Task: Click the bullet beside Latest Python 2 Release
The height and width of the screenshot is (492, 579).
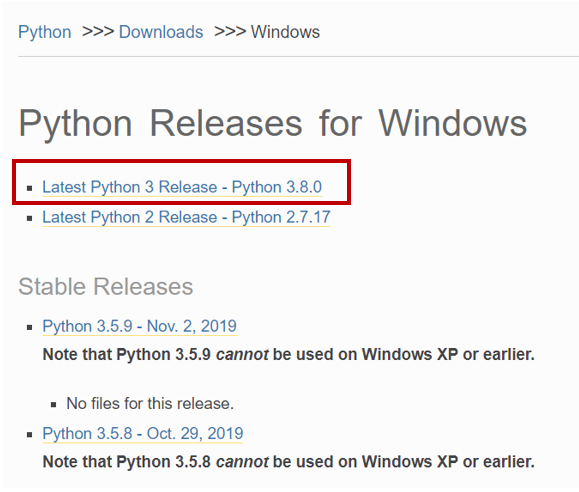Action: (x=30, y=219)
